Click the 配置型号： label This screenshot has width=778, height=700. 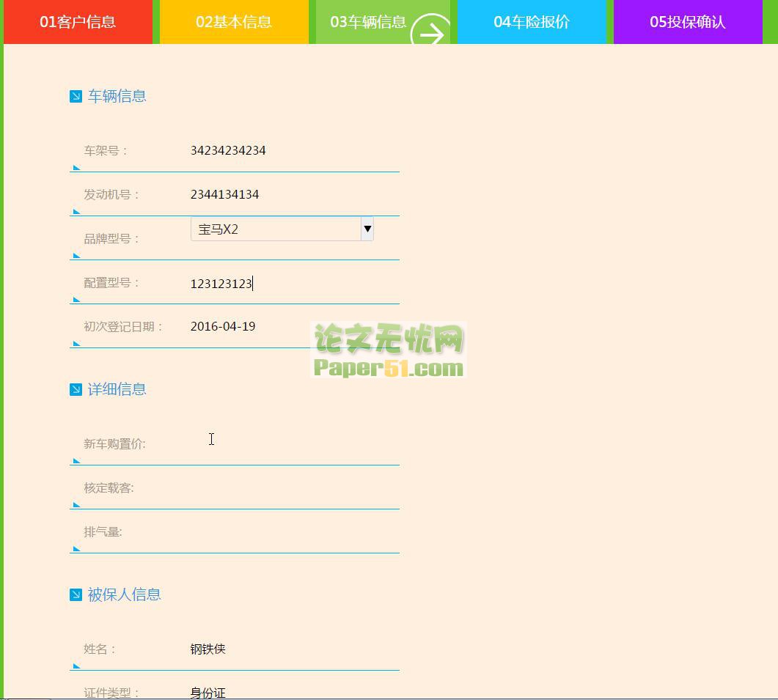(111, 283)
